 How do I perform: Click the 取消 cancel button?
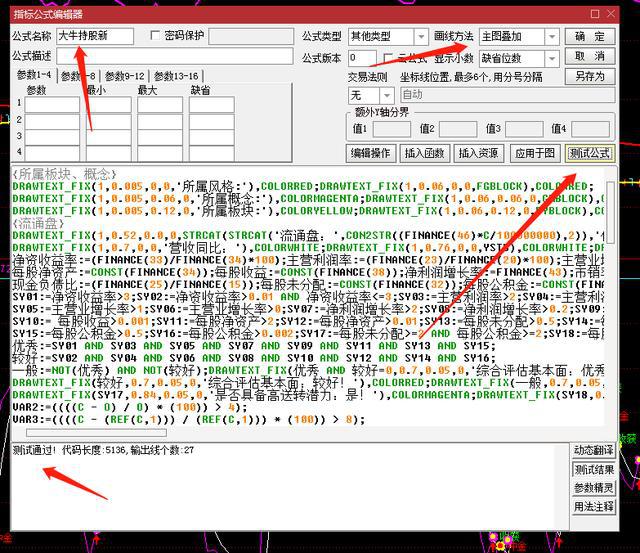590,56
